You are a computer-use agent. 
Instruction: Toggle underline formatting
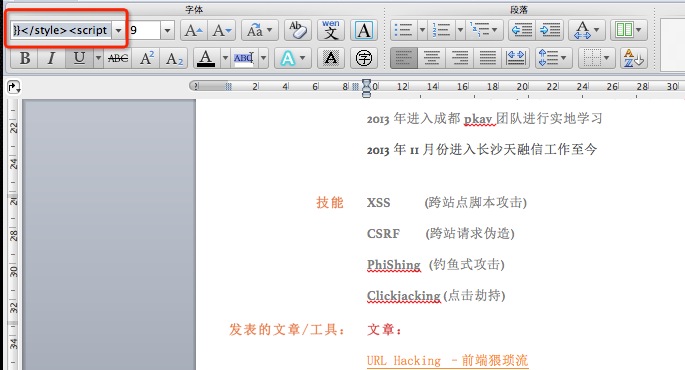79,58
